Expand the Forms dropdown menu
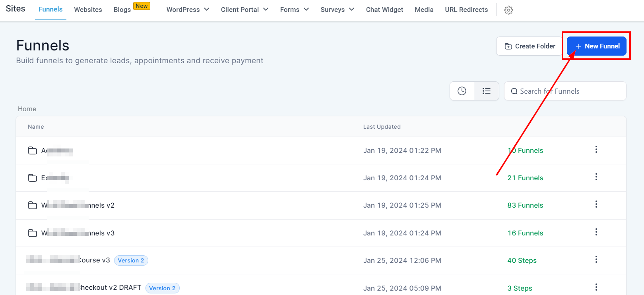Image resolution: width=644 pixels, height=295 pixels. [x=294, y=10]
